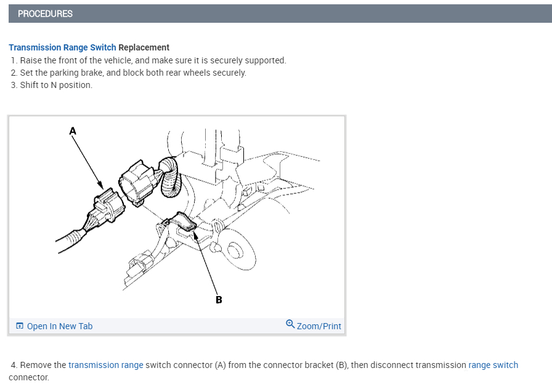552x392 pixels.
Task: Click the Zoom/Print link text
Action: [x=319, y=326]
